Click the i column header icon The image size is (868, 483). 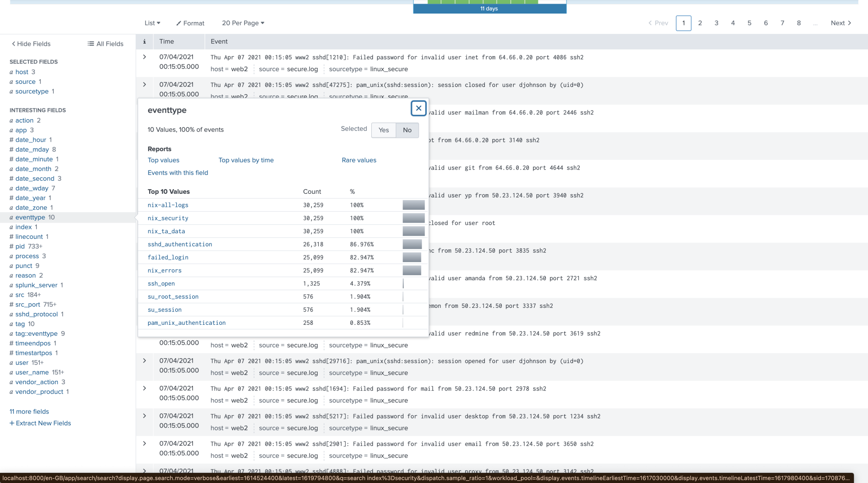(x=145, y=42)
